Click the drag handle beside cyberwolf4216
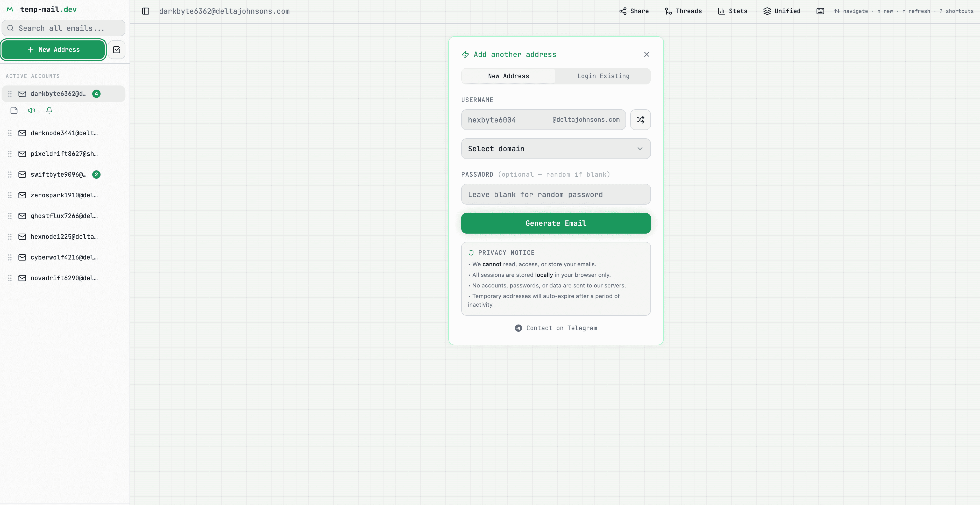 [x=10, y=257]
